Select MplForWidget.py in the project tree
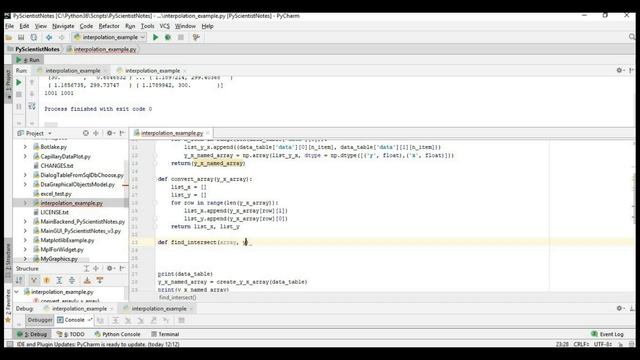 point(62,249)
